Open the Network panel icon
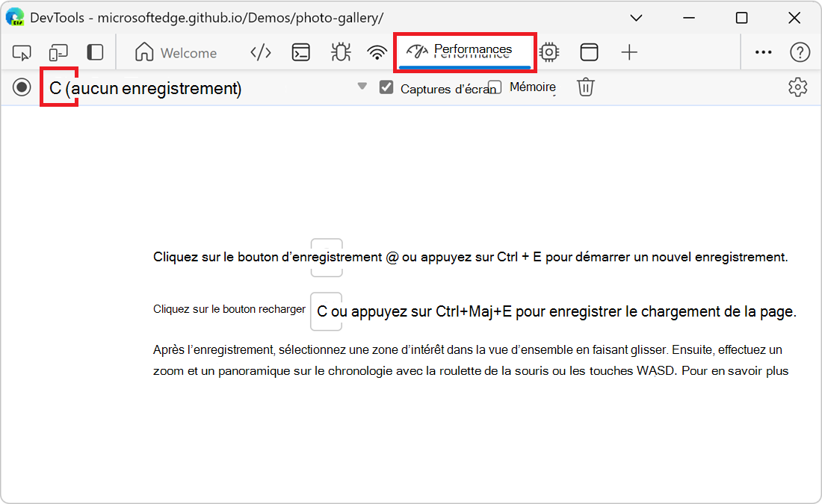Viewport: 822px width, 504px height. [x=378, y=52]
